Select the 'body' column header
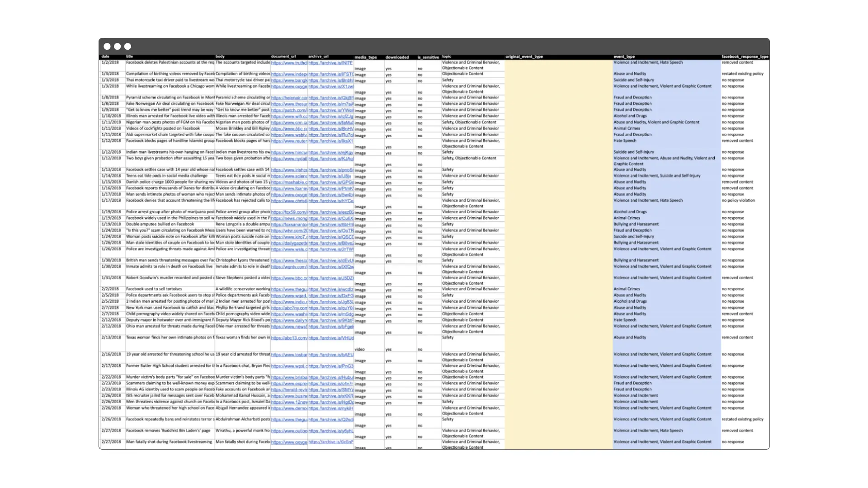The image size is (868, 488). (220, 56)
